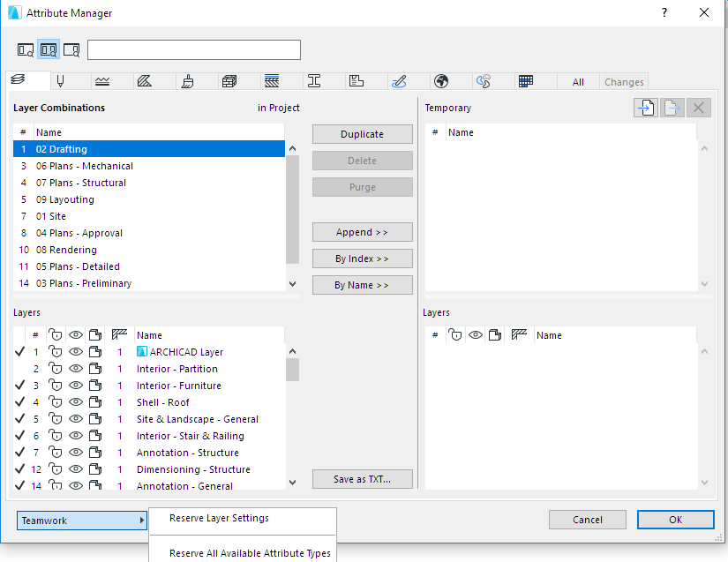Open the Surfaces paintbrush tab icon
The image size is (728, 562).
tap(187, 81)
